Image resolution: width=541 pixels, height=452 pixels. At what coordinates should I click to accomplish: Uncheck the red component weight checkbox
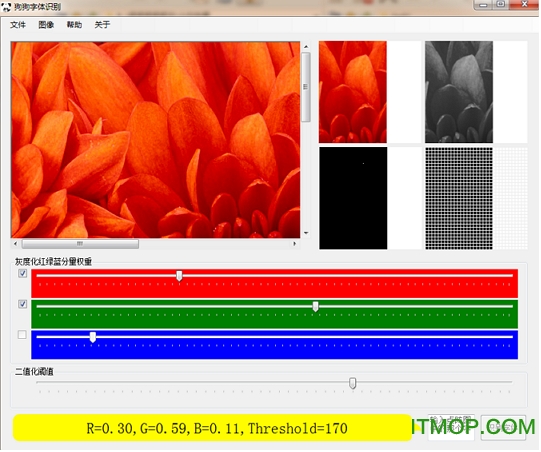point(22,274)
